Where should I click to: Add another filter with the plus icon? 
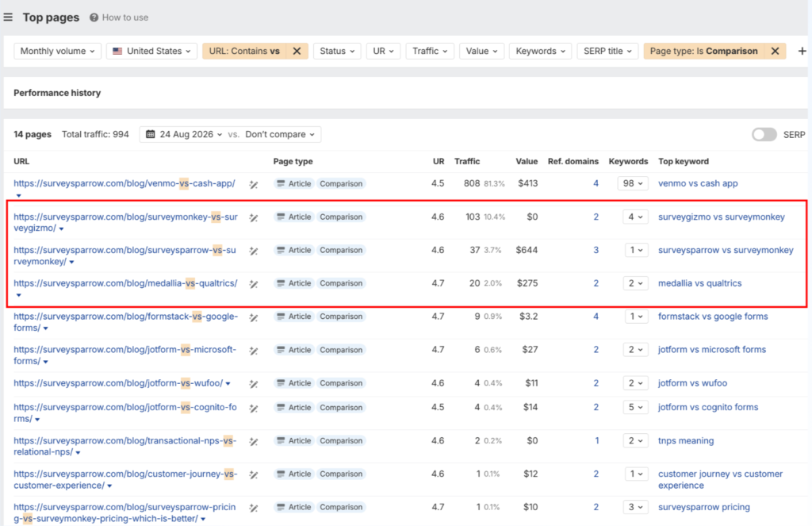click(802, 51)
